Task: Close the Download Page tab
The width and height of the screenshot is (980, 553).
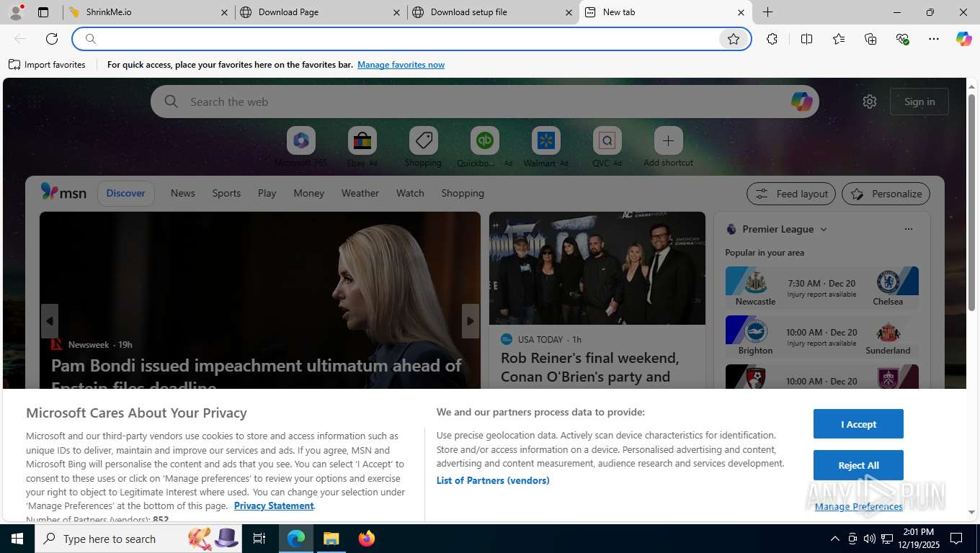Action: (x=396, y=12)
